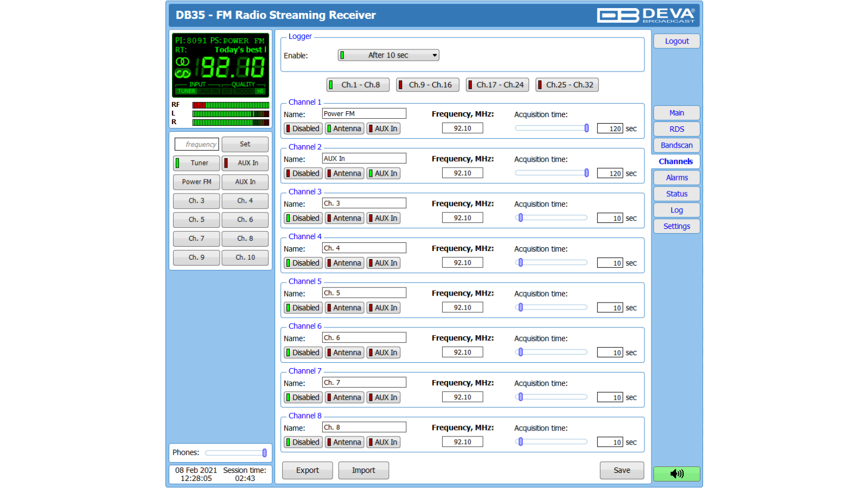This screenshot has width=868, height=488.
Task: Set Channel 2 to Disabled
Action: point(303,174)
